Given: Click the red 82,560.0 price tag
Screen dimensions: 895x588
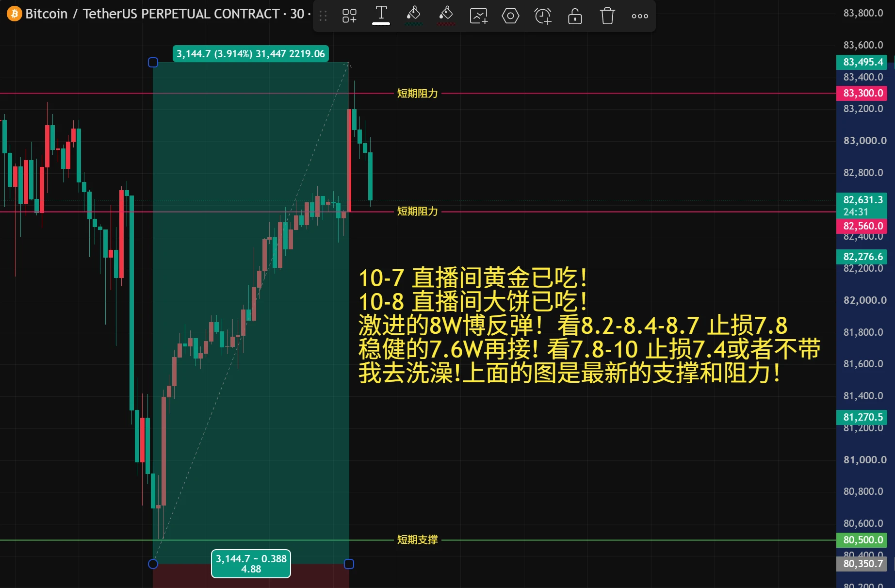Looking at the screenshot, I should [862, 226].
